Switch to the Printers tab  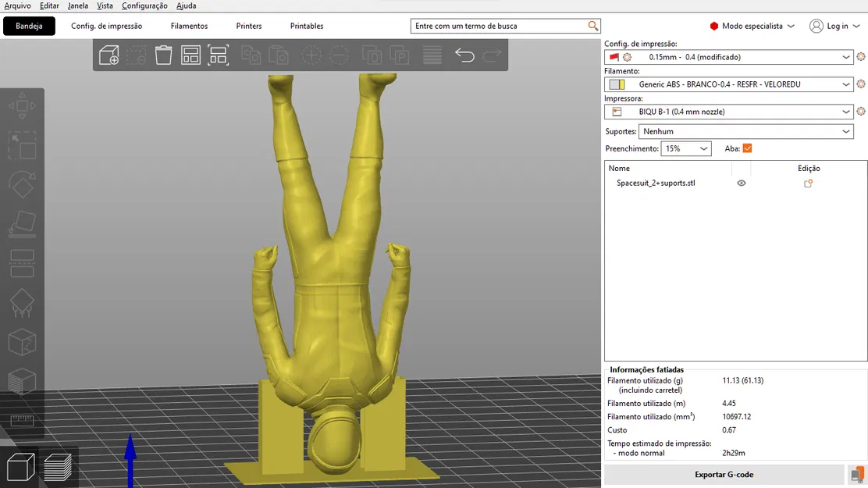tap(248, 26)
